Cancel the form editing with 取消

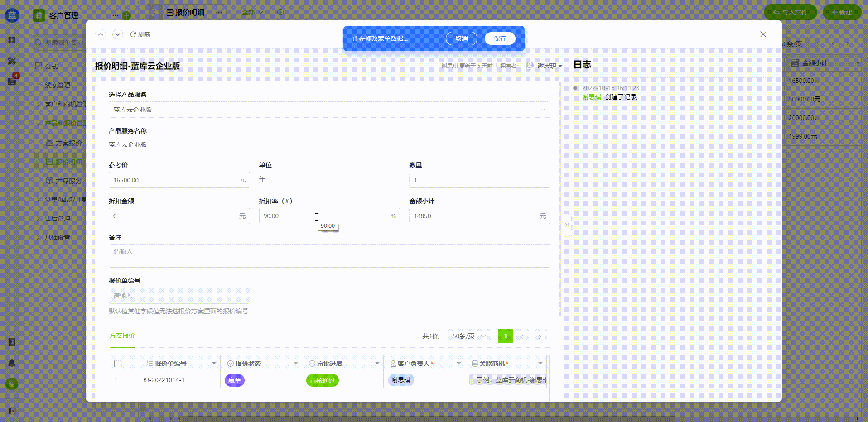pos(462,38)
